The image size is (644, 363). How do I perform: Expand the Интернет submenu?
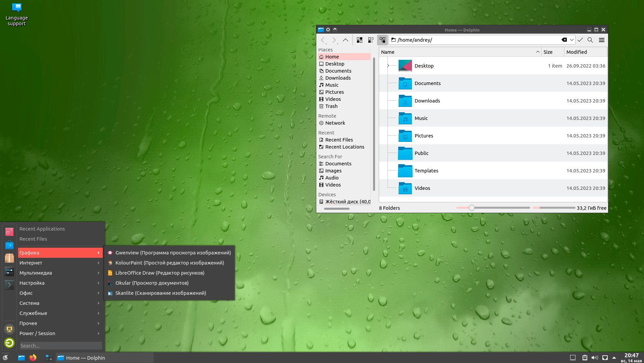tap(59, 263)
